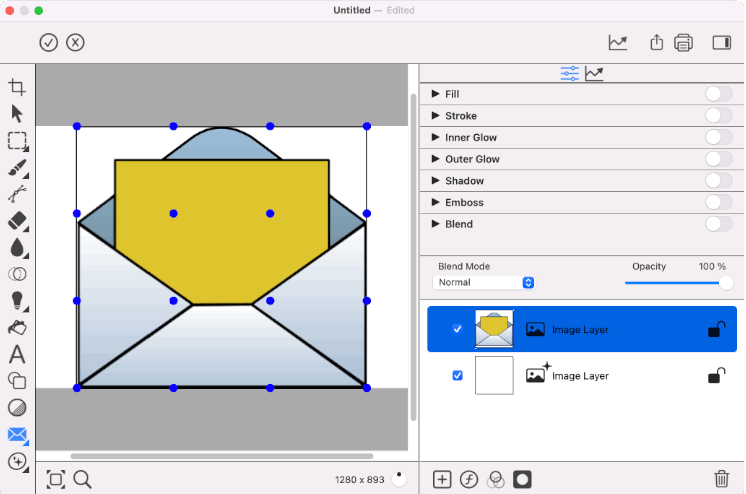The height and width of the screenshot is (494, 746).
Task: Unlock the selected envelope layer's lock icon
Action: tap(717, 329)
